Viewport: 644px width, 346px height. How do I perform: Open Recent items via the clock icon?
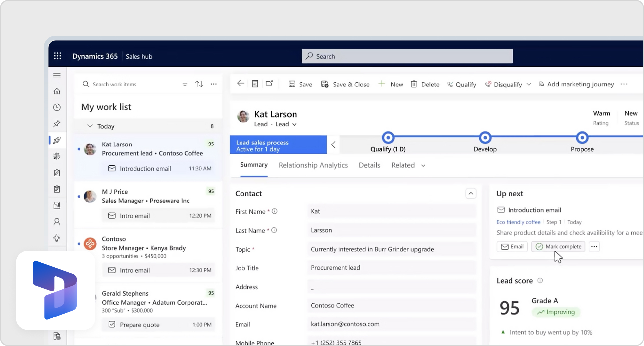57,107
